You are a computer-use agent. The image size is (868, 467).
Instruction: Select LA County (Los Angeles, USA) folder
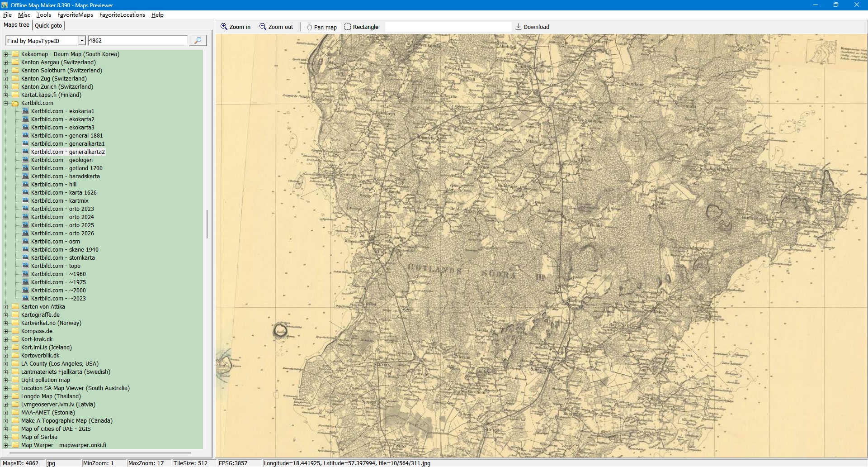coord(60,364)
